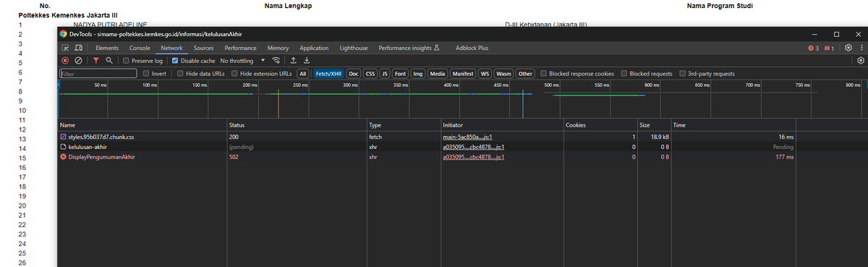
Task: Click into the Filter text field
Action: (98, 74)
